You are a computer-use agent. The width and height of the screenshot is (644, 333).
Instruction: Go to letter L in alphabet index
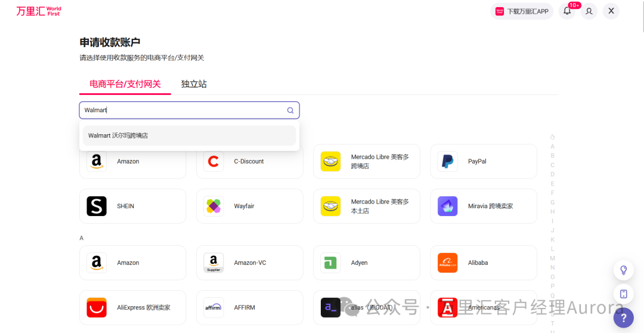click(x=552, y=249)
